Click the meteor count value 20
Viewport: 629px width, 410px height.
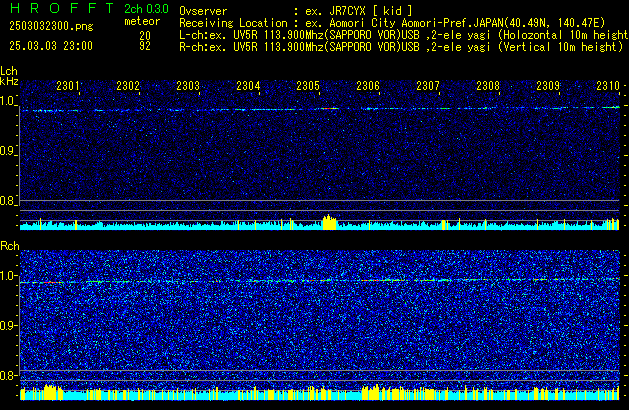tap(145, 35)
